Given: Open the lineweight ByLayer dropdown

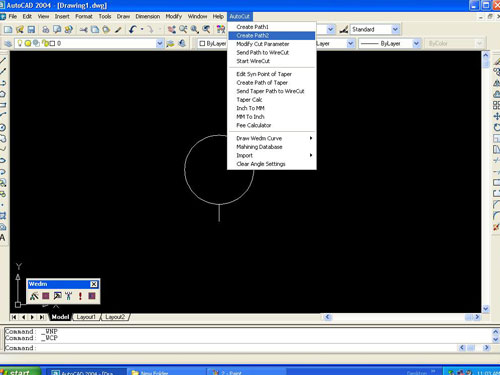Looking at the screenshot, I should click(416, 43).
